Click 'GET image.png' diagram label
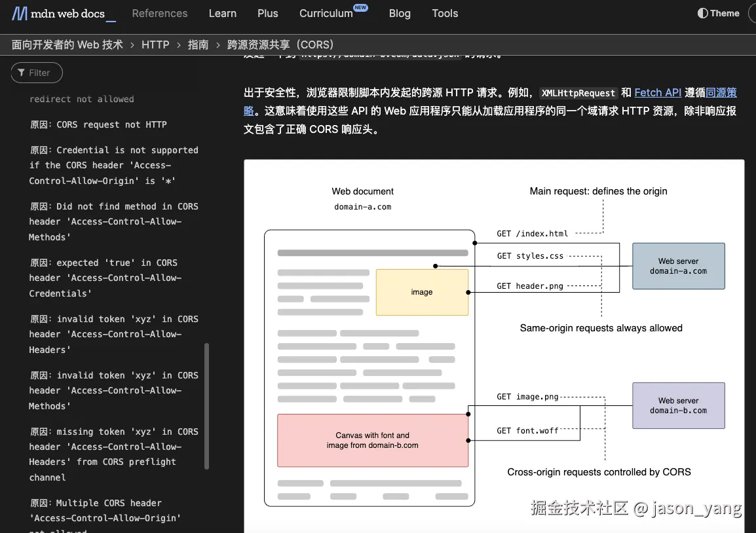This screenshot has width=756, height=533. [x=527, y=397]
